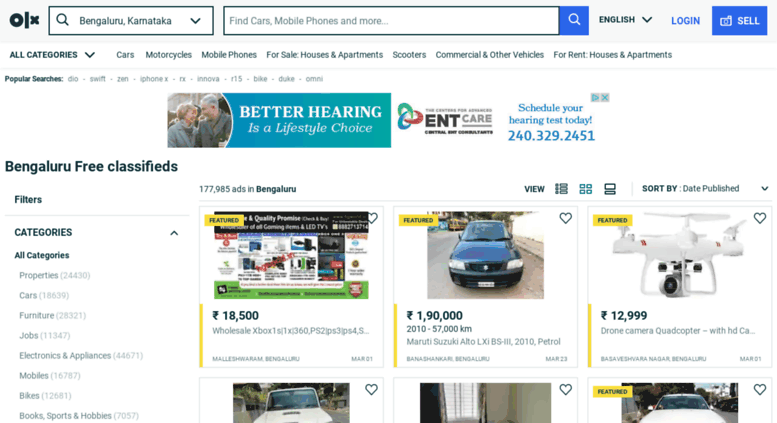Click the LOGIN link
The image size is (777, 423).
[x=685, y=21]
